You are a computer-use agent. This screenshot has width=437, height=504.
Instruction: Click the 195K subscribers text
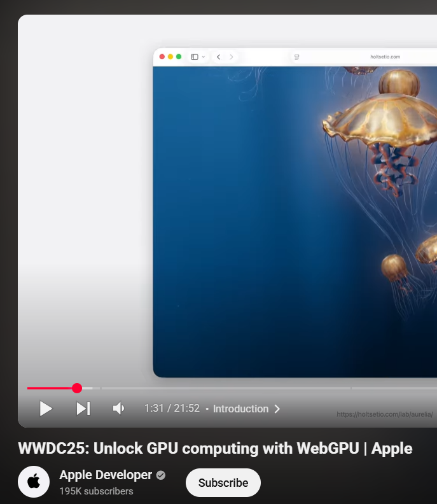pyautogui.click(x=96, y=491)
